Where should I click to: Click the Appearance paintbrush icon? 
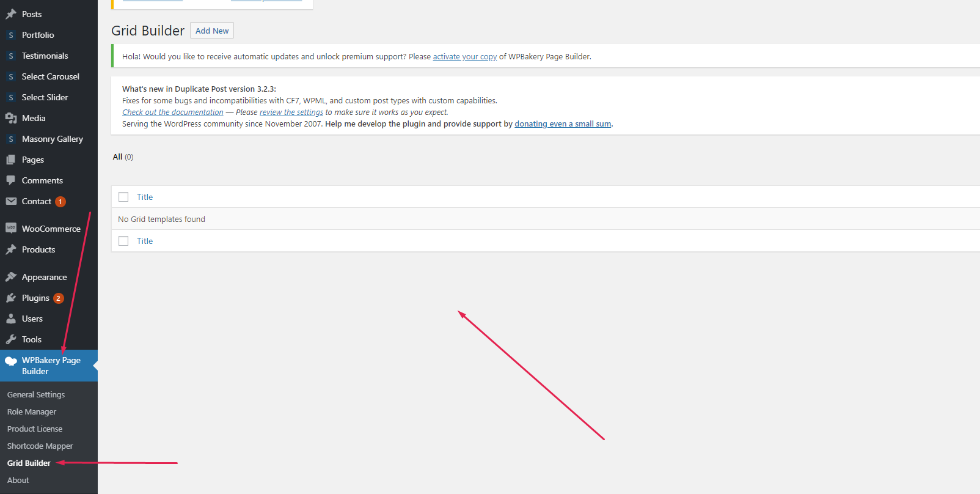tap(11, 277)
